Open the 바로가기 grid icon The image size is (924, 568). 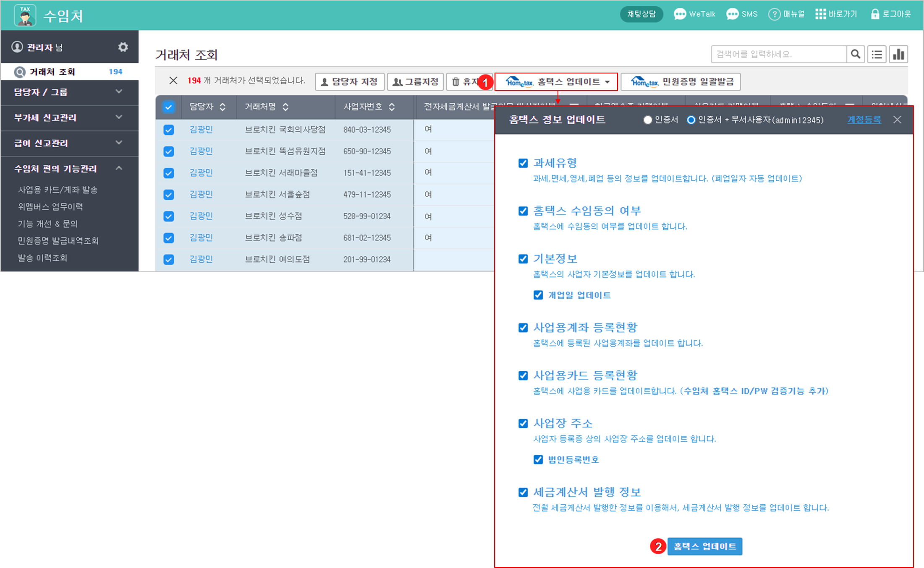tap(820, 14)
